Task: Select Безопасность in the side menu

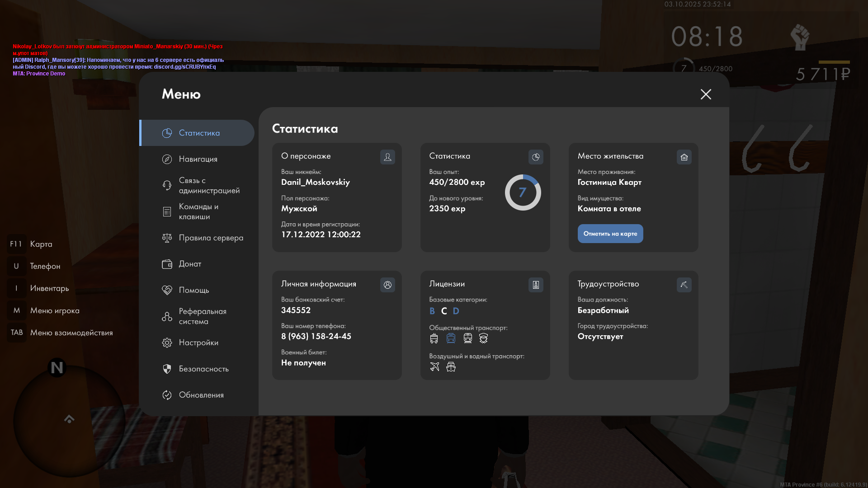Action: [x=203, y=369]
